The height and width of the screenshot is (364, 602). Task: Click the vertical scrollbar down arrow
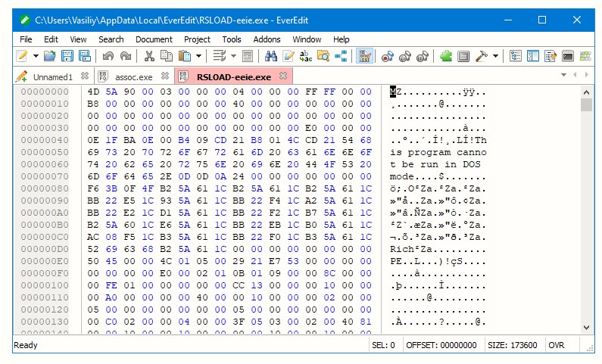(586, 327)
